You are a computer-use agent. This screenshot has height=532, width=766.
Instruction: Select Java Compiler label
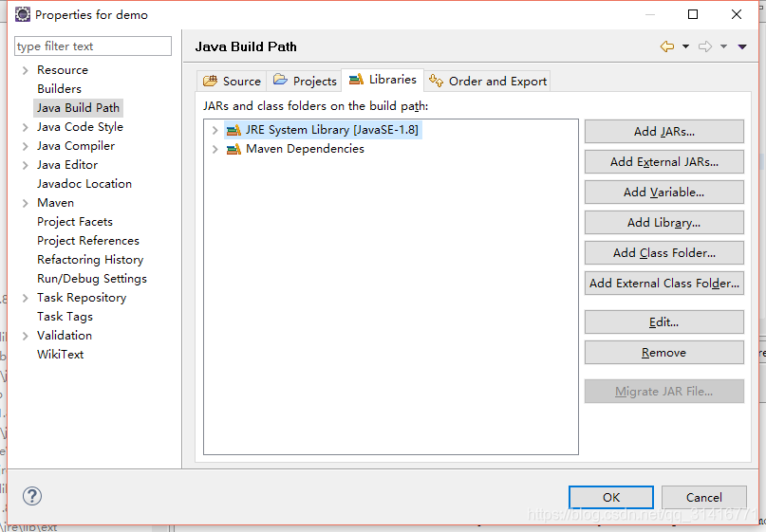[76, 146]
